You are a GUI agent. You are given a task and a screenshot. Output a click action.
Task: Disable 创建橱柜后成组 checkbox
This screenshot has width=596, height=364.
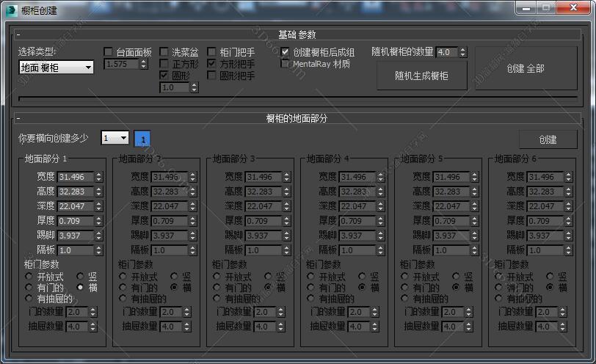pyautogui.click(x=286, y=52)
